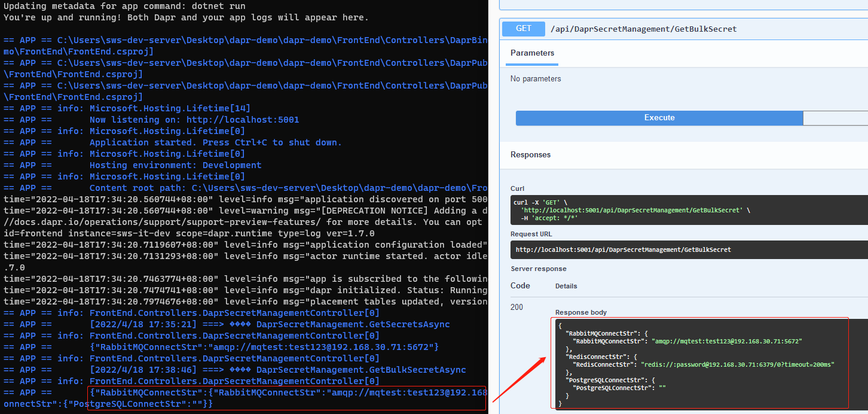Click the redis://:password connection string value

click(x=737, y=364)
